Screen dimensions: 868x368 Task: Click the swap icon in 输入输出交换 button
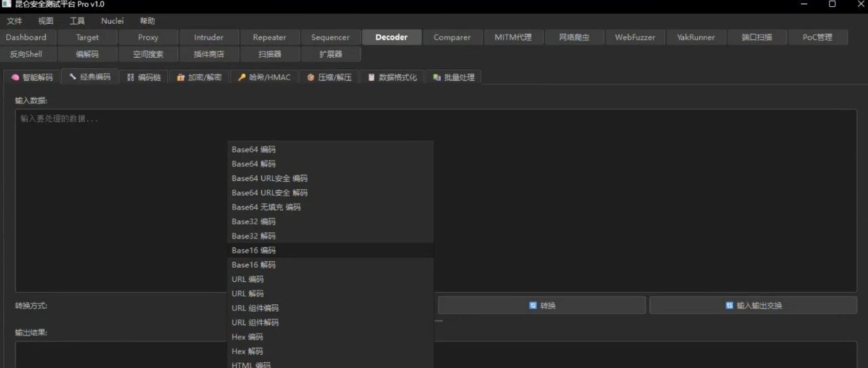point(729,306)
